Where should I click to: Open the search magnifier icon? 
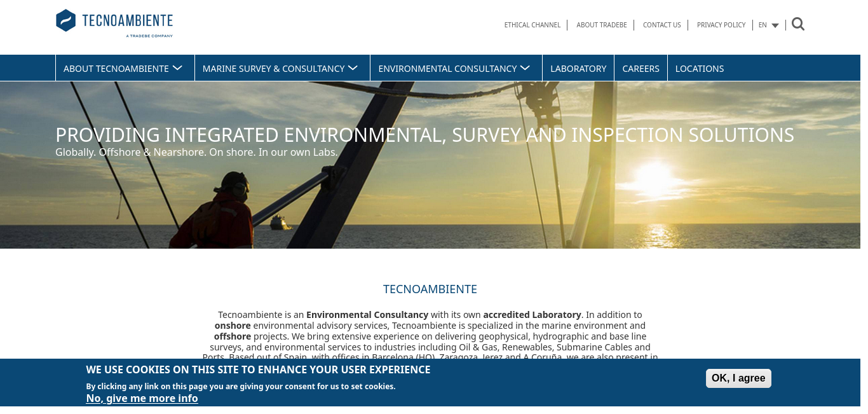(x=798, y=24)
